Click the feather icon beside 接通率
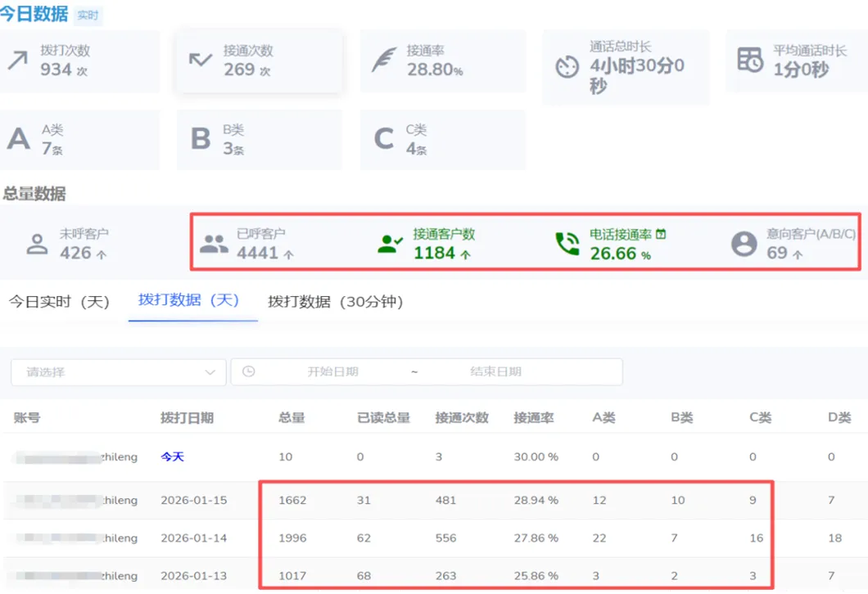Screen dimensions: 868x594 point(384,60)
